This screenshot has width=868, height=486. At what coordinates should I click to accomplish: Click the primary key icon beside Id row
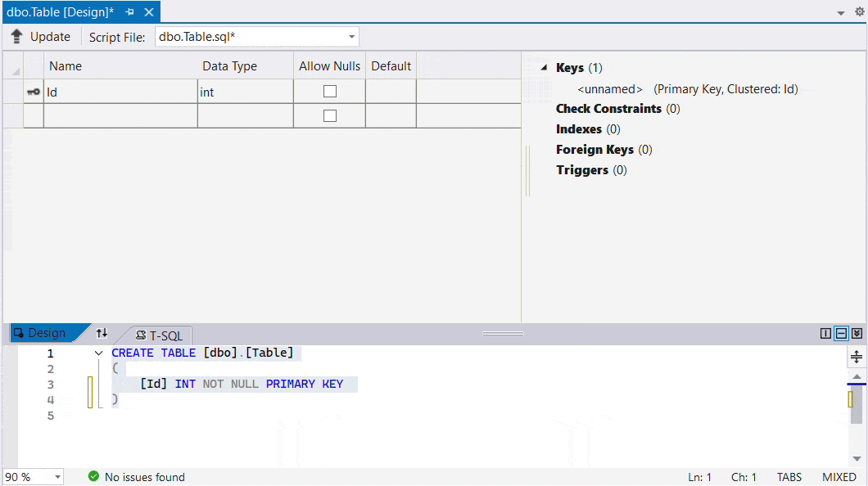pos(33,91)
